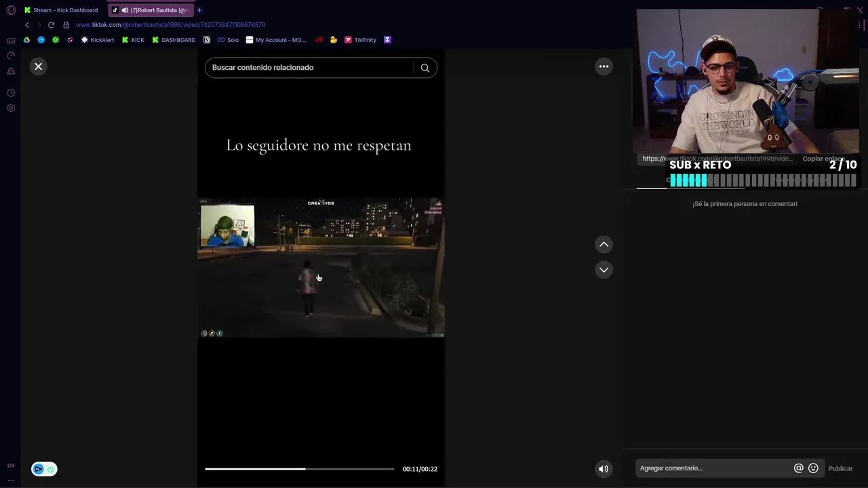Viewport: 868px width, 488px height.
Task: Open sidebar three-dot menu at bottom
Action: click(11, 480)
